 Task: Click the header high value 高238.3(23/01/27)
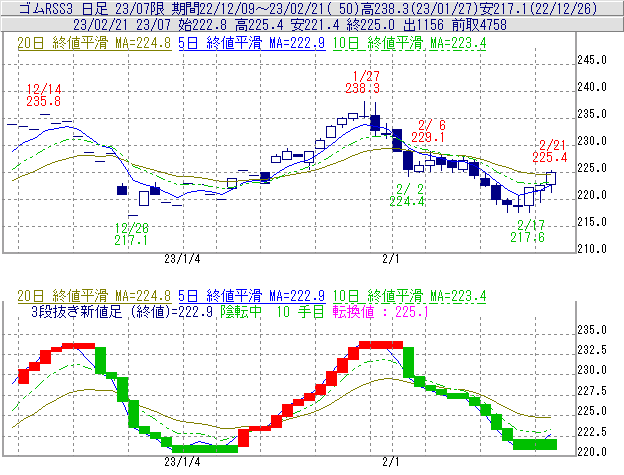tap(419, 8)
